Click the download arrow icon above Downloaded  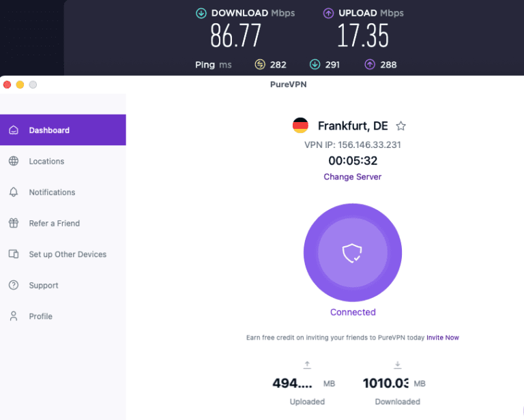point(397,365)
